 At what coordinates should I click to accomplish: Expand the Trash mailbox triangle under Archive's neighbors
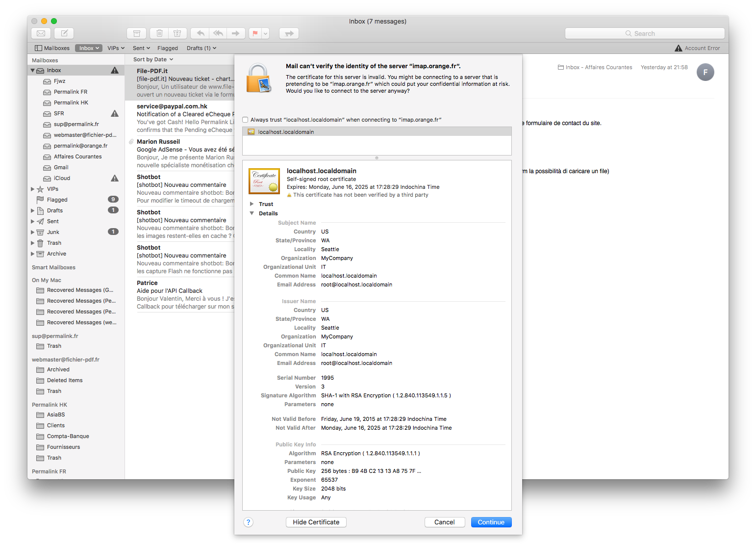(33, 243)
